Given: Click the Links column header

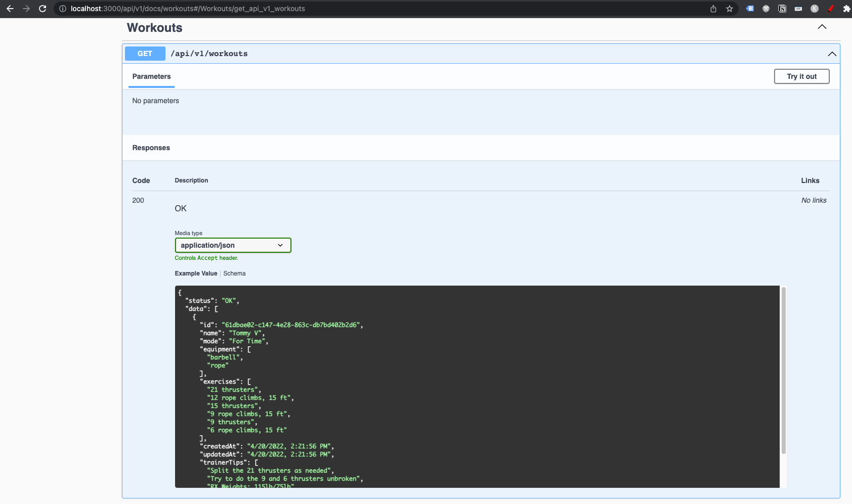Looking at the screenshot, I should 810,180.
